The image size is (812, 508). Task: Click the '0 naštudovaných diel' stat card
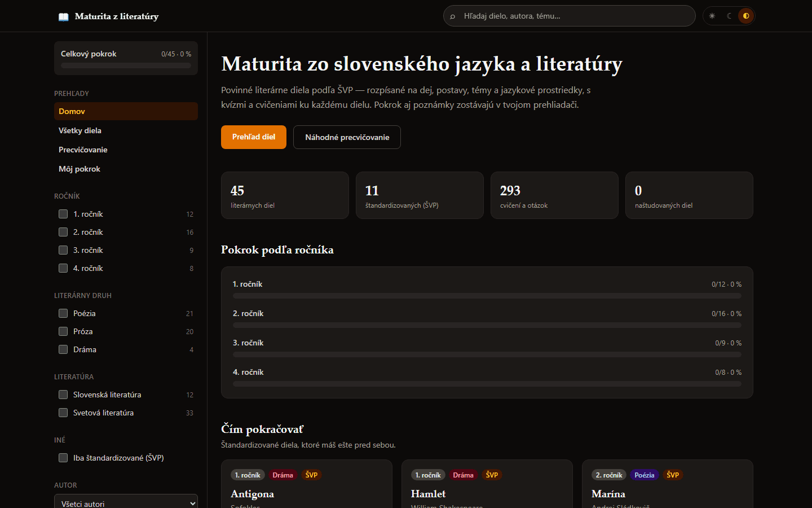tap(689, 195)
